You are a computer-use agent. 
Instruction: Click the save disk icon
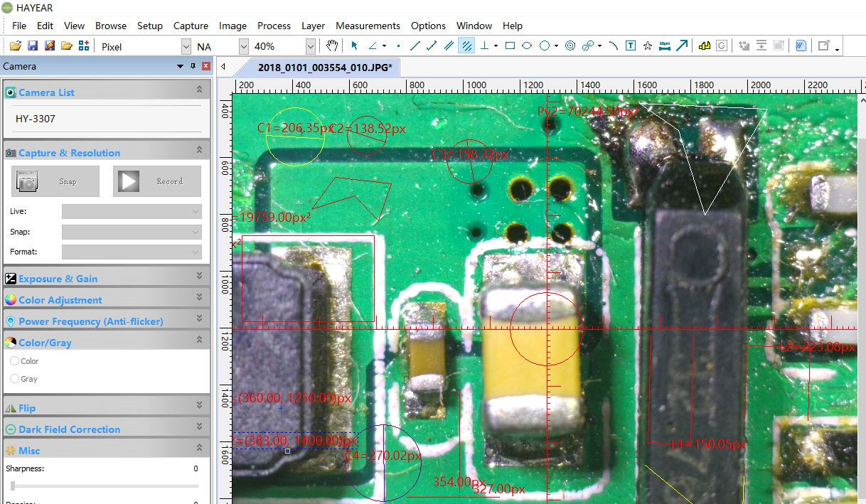(33, 46)
